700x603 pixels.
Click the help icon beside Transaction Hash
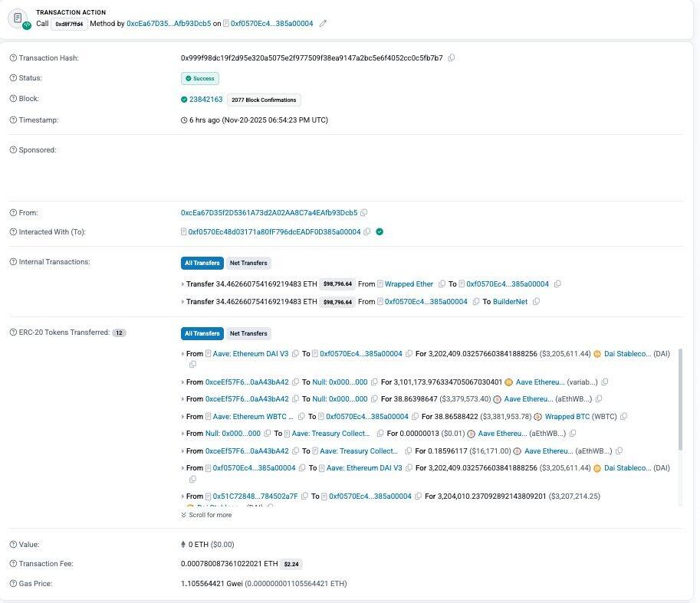[x=12, y=58]
